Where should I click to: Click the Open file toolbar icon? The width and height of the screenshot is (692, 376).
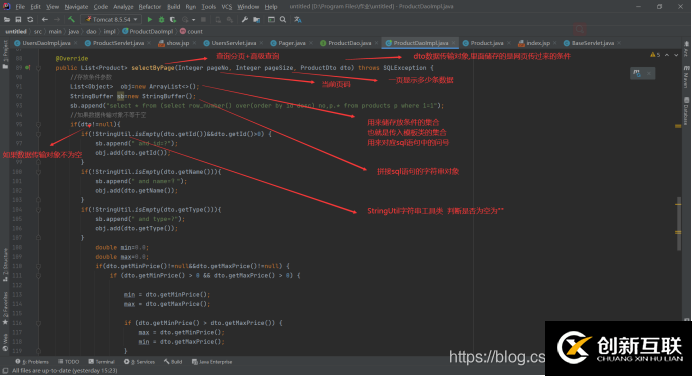pos(7,19)
